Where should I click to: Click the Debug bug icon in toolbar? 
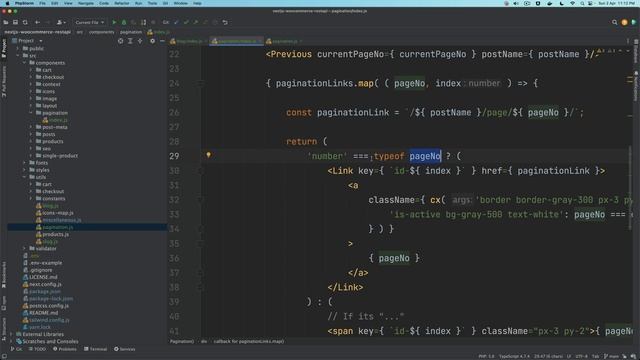124,22
